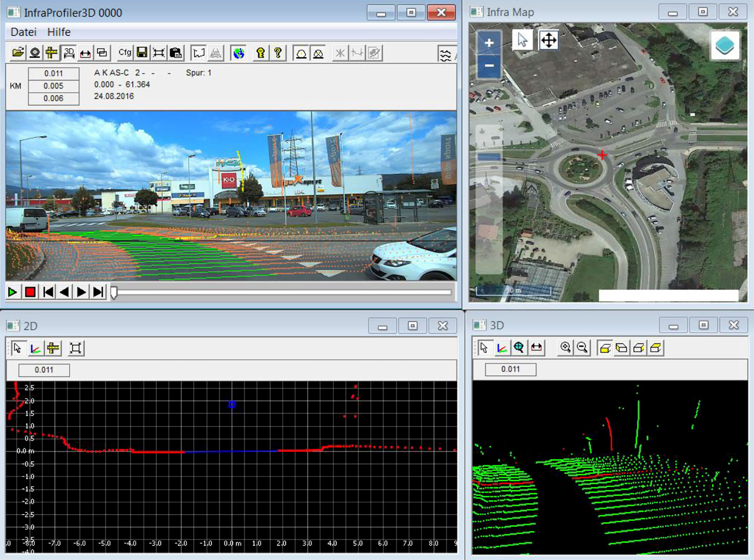The image size is (754, 560).
Task: Click the open folder icon in toolbar
Action: point(18,53)
